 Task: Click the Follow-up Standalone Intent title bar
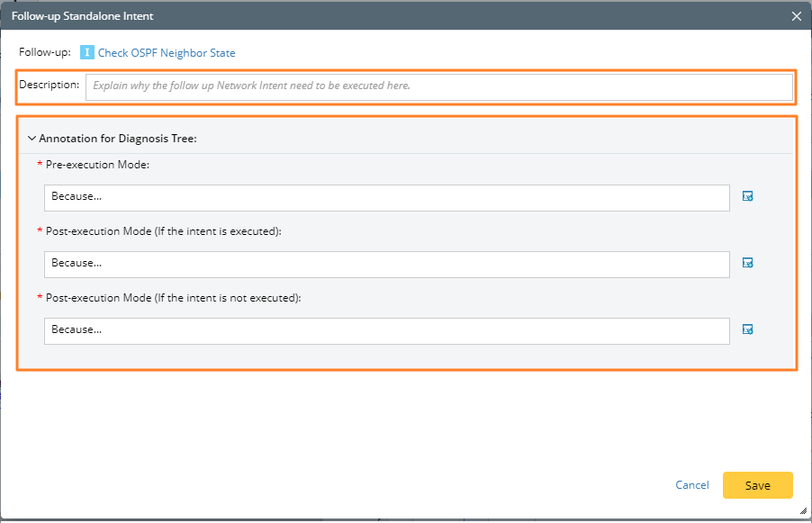(360, 15)
